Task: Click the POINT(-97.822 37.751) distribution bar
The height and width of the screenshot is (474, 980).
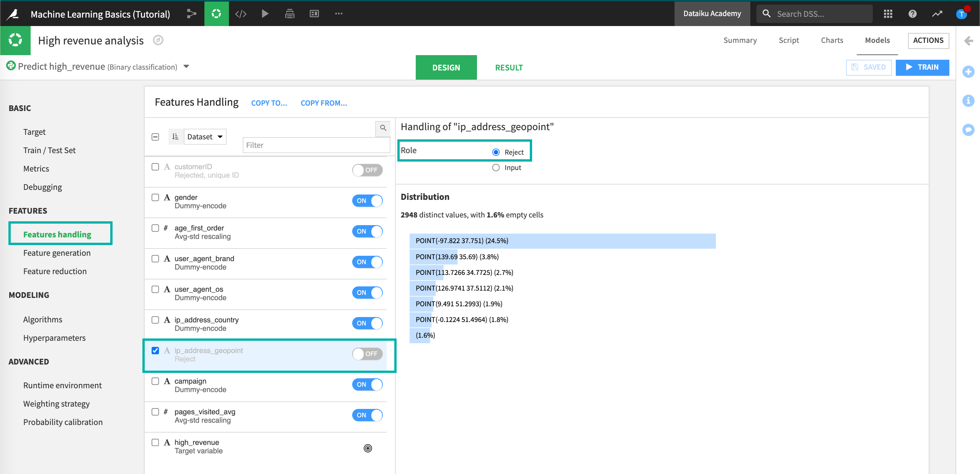Action: (562, 241)
